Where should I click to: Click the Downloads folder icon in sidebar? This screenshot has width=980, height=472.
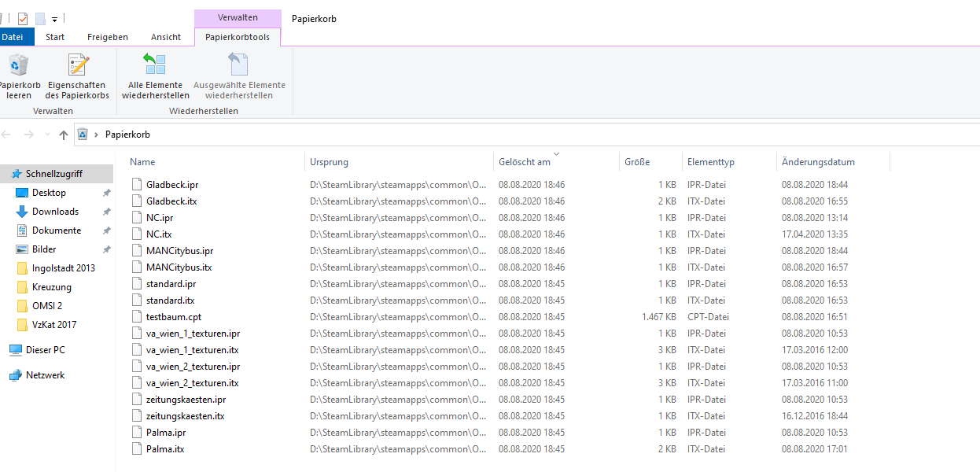pyautogui.click(x=22, y=212)
